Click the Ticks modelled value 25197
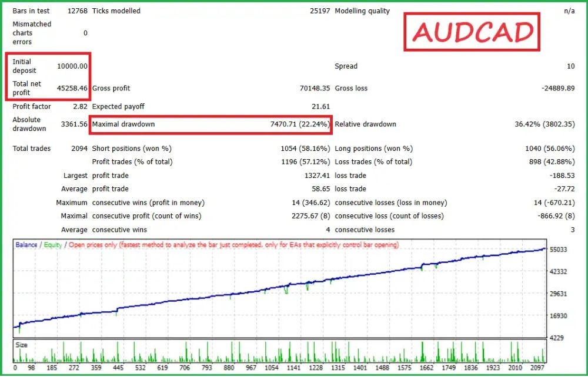The width and height of the screenshot is (588, 377). [320, 11]
